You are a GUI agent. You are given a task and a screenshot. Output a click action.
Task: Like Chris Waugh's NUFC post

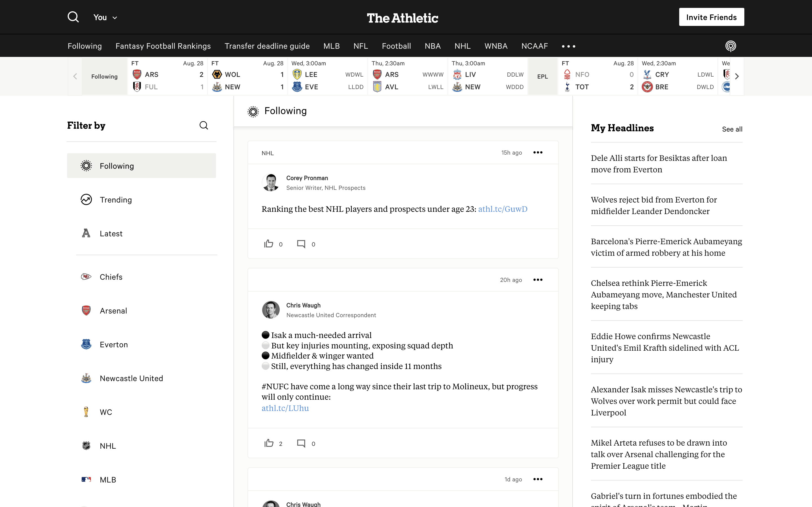(x=268, y=443)
